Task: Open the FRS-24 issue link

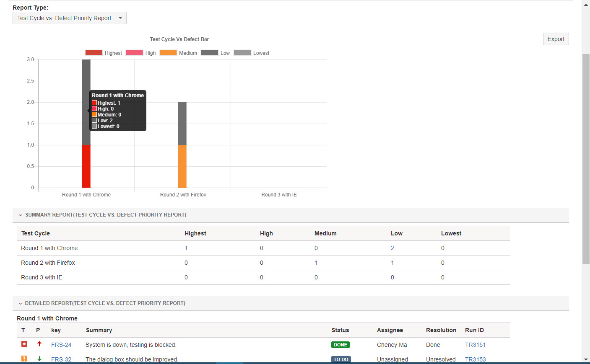Action: [61, 345]
